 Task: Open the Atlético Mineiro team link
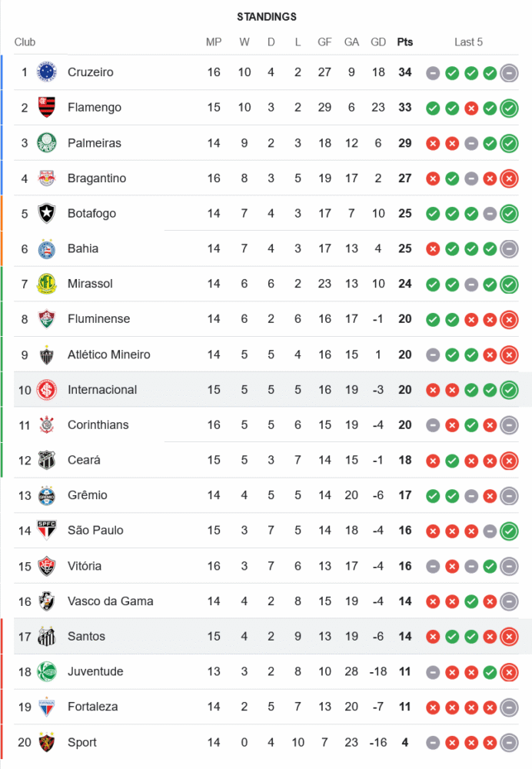tap(108, 355)
